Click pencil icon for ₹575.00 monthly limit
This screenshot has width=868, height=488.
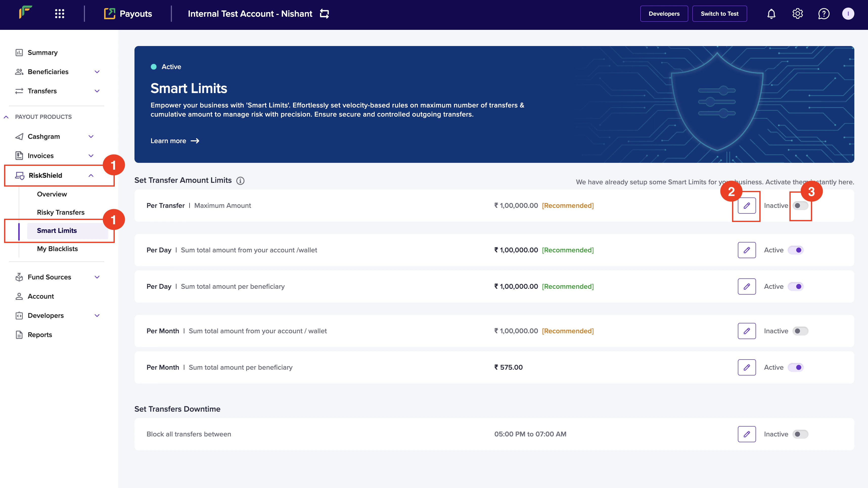(x=747, y=367)
